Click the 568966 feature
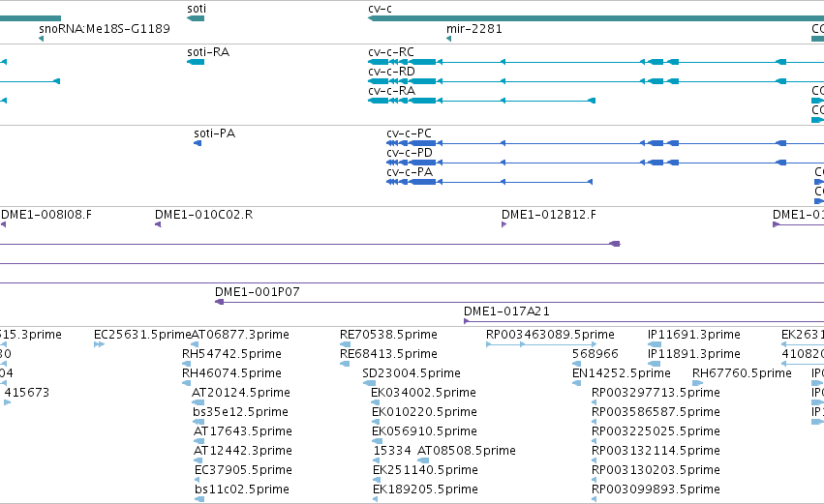Screen dimensions: 824x504 (576, 364)
